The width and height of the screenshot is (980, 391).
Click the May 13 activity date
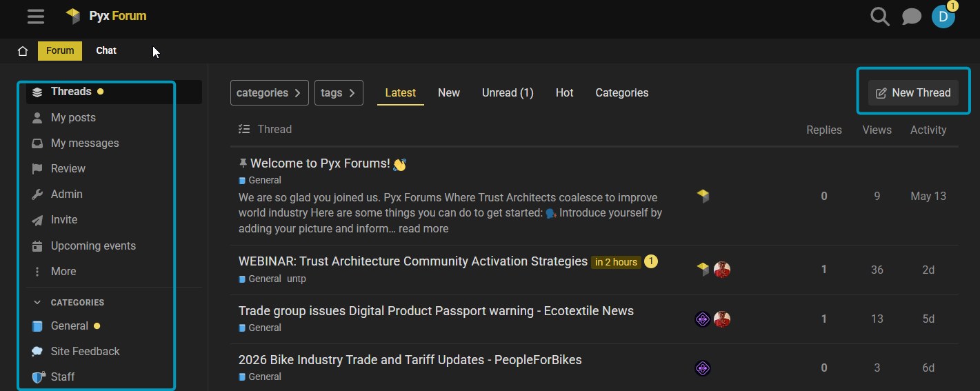[x=928, y=197]
